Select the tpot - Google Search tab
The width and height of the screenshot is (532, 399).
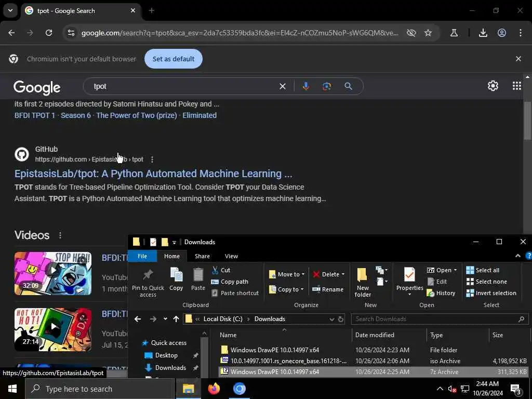click(81, 11)
